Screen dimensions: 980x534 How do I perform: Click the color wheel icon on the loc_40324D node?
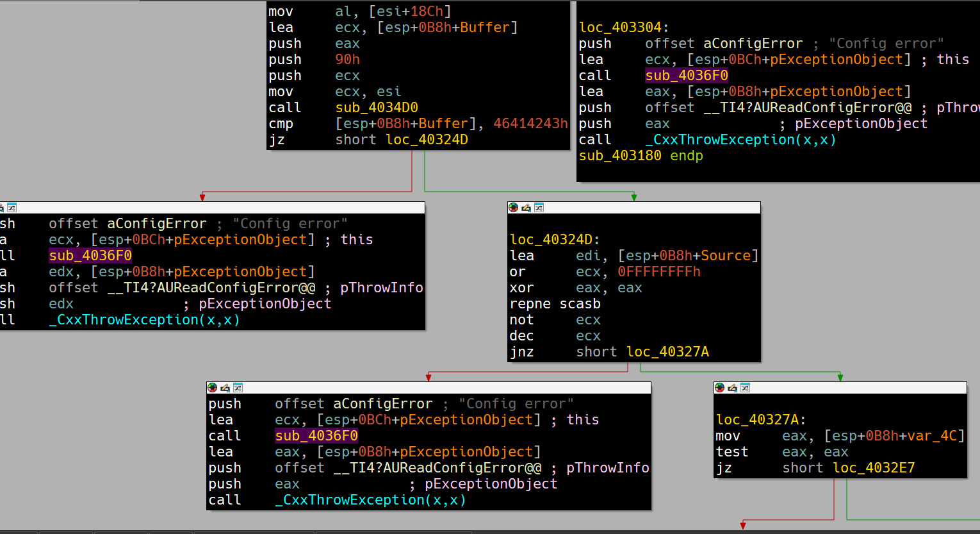[x=513, y=208]
